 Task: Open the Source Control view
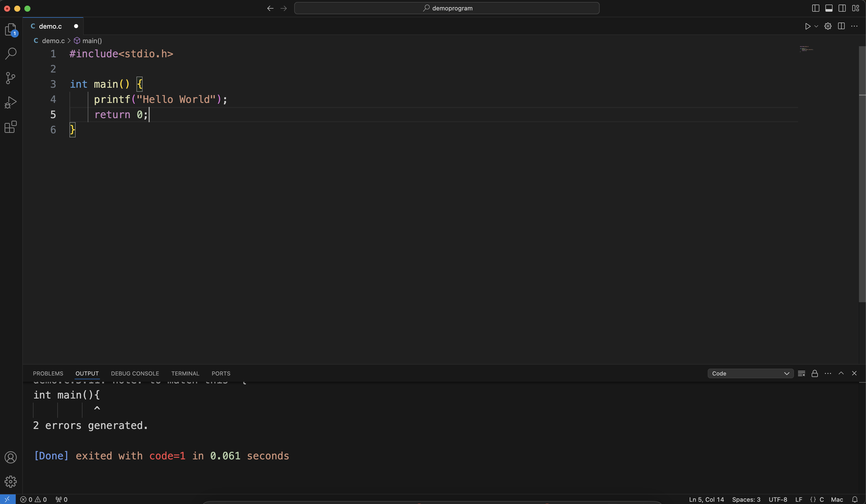(x=11, y=78)
